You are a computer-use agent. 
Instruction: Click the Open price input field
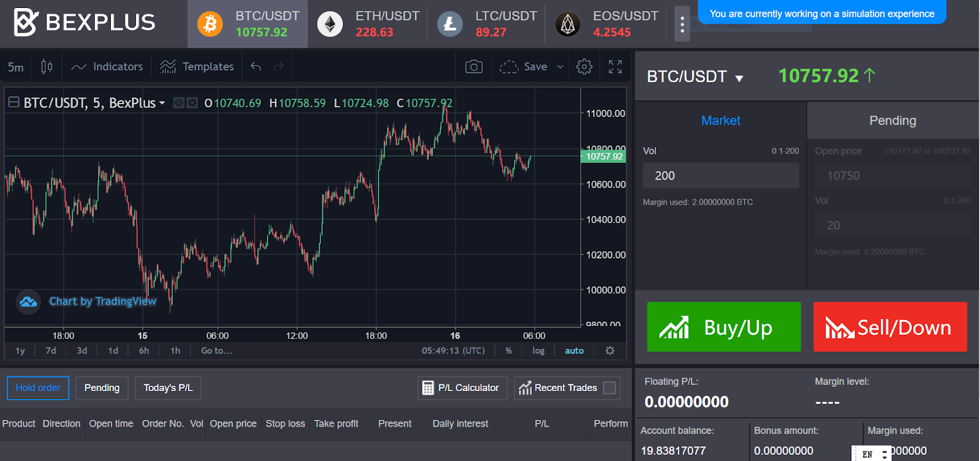(x=893, y=176)
